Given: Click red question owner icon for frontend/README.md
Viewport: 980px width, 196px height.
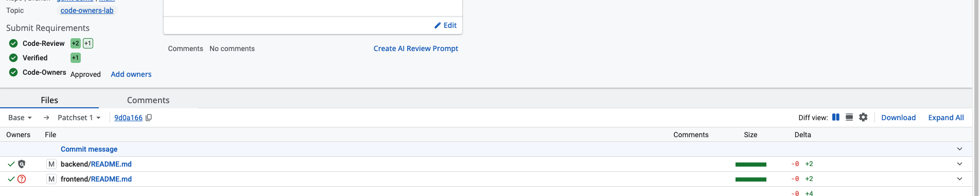Looking at the screenshot, I should click(22, 179).
